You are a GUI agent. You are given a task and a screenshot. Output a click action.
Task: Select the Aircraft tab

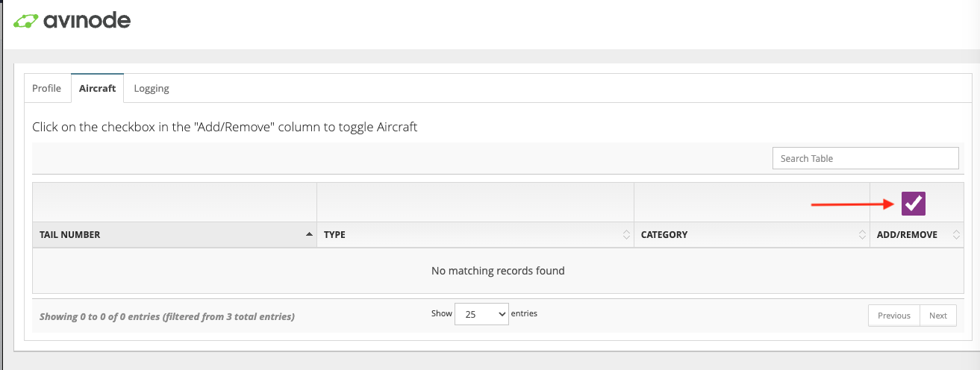98,88
